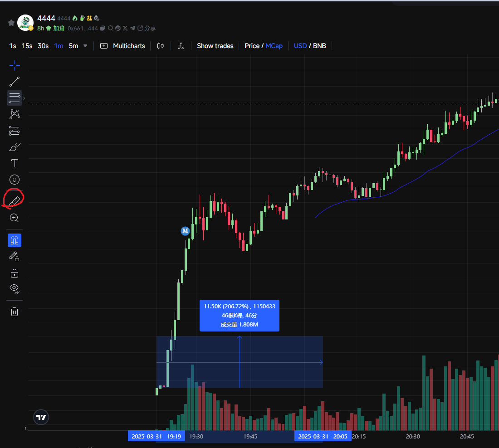Viewport: 499px width, 448px height.
Task: Favorite token 4444 with the star icon
Action: pos(11,23)
